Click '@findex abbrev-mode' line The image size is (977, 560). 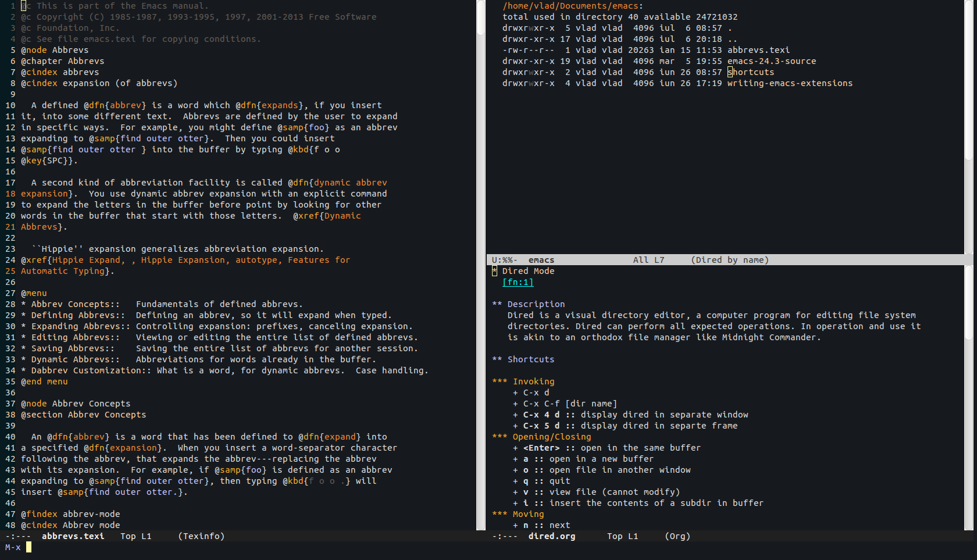coord(70,514)
